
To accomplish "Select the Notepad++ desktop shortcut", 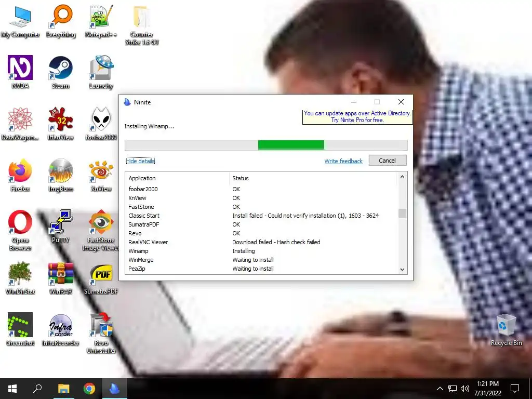I will pos(101,21).
